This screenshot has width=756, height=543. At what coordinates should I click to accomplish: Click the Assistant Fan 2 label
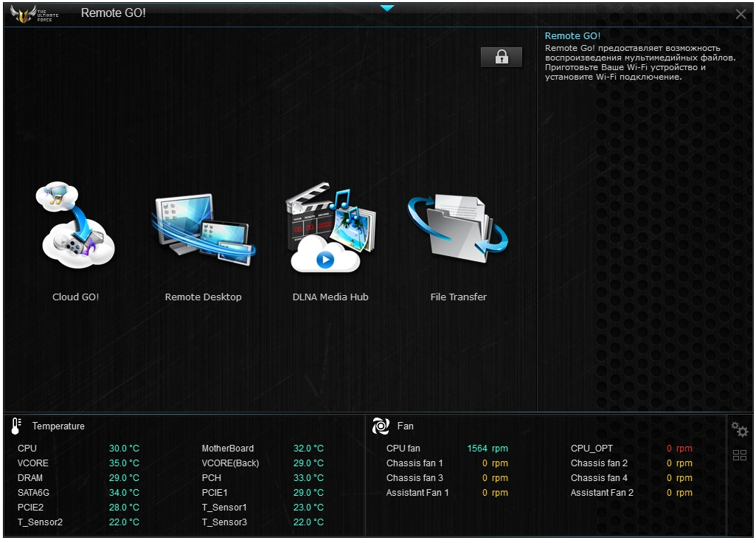click(x=602, y=493)
